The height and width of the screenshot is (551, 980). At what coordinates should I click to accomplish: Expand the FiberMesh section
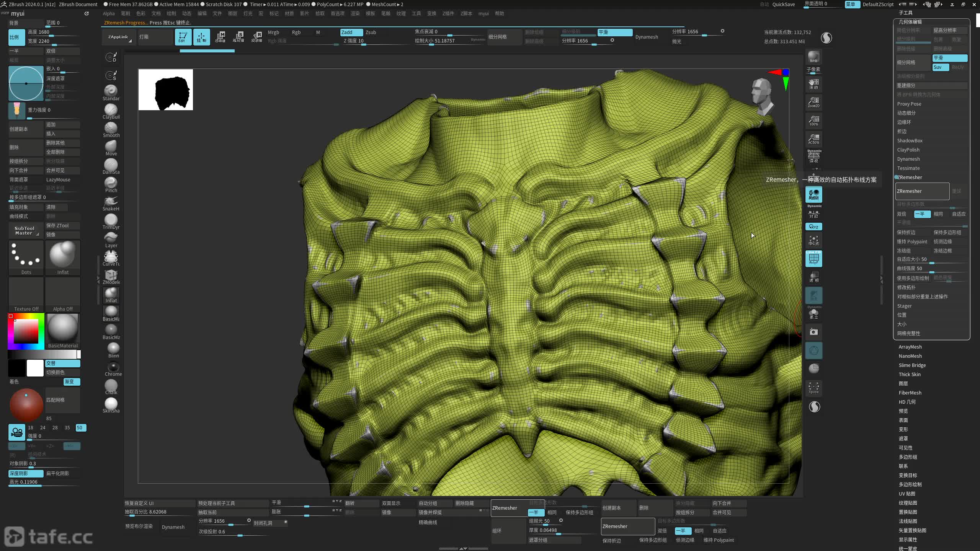pyautogui.click(x=910, y=393)
